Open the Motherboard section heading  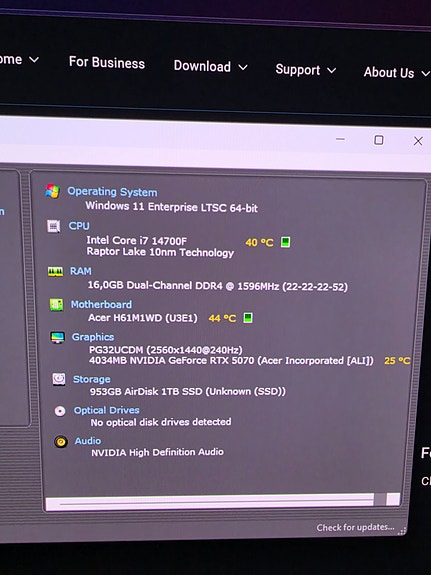(101, 304)
